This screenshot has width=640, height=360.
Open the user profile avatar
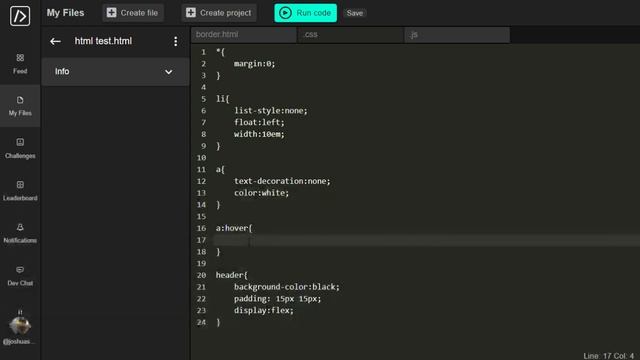[20, 326]
